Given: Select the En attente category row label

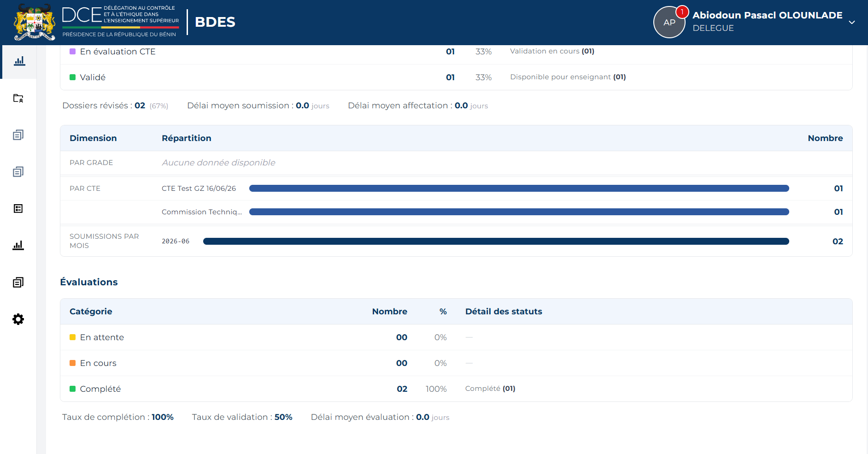Looking at the screenshot, I should [x=102, y=337].
